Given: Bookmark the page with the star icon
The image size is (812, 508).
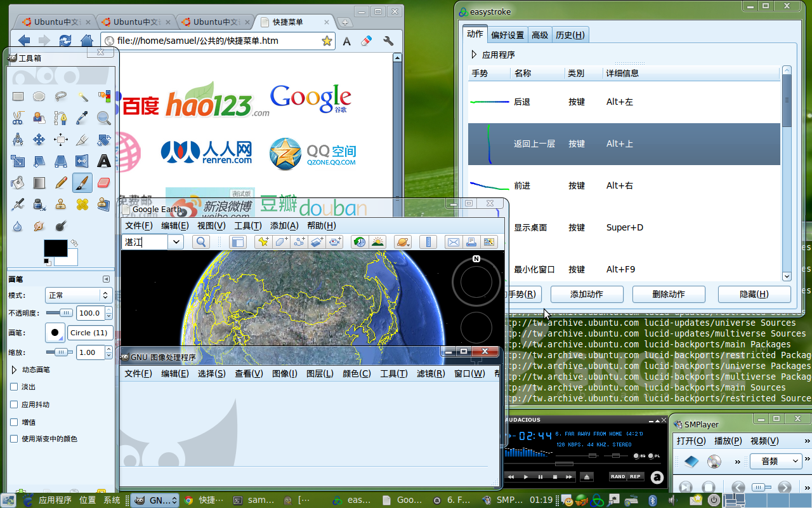Looking at the screenshot, I should click(x=327, y=41).
